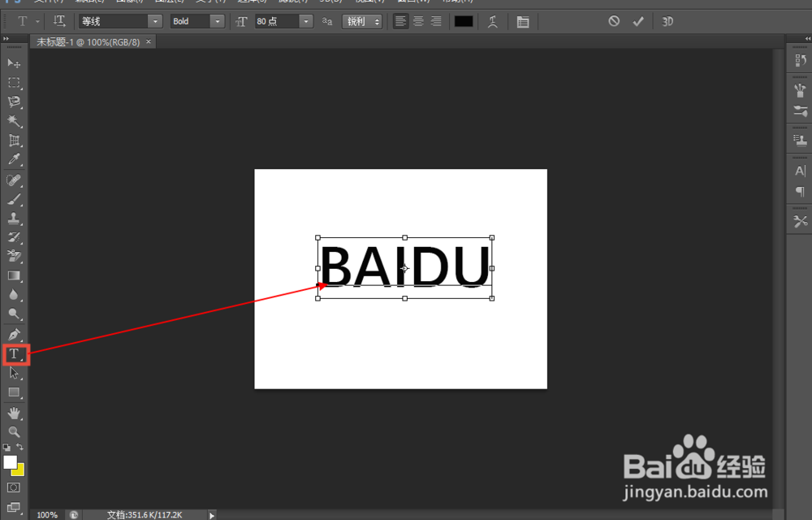Toggle Quick Mask mode

(x=14, y=487)
